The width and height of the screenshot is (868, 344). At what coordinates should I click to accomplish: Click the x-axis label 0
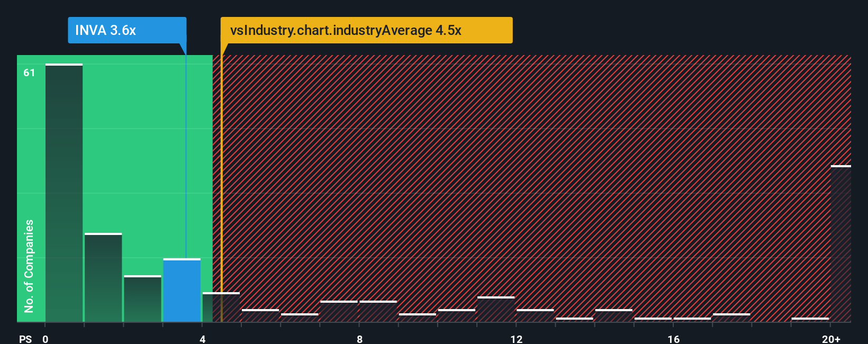pos(46,339)
